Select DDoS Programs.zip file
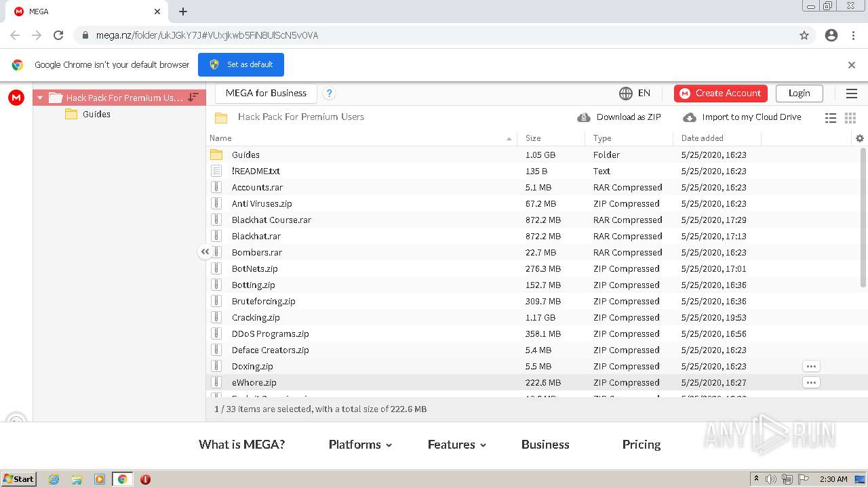 532,333
